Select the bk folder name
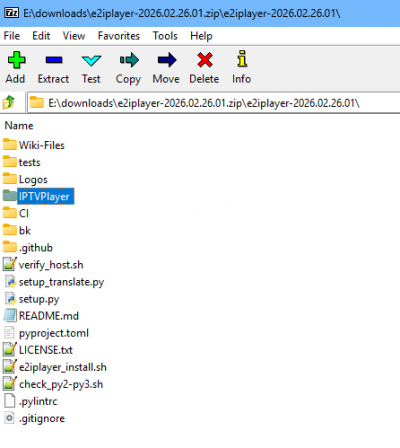This screenshot has width=400, height=448. pos(25,230)
